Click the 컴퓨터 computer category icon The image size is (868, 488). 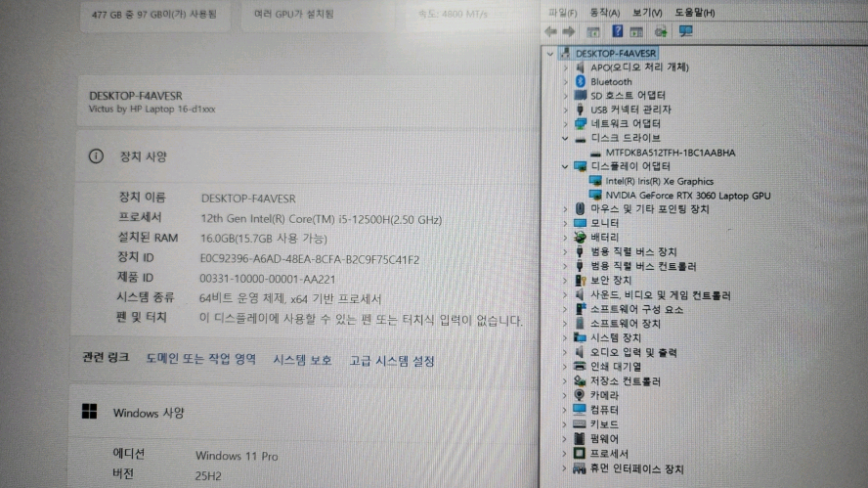click(579, 410)
